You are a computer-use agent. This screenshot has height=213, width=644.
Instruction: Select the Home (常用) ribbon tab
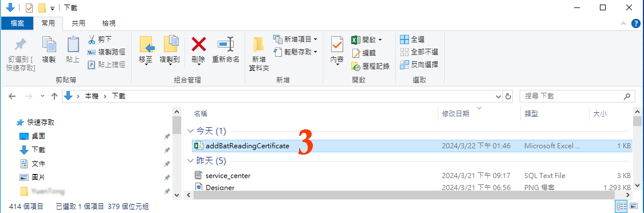pos(48,23)
